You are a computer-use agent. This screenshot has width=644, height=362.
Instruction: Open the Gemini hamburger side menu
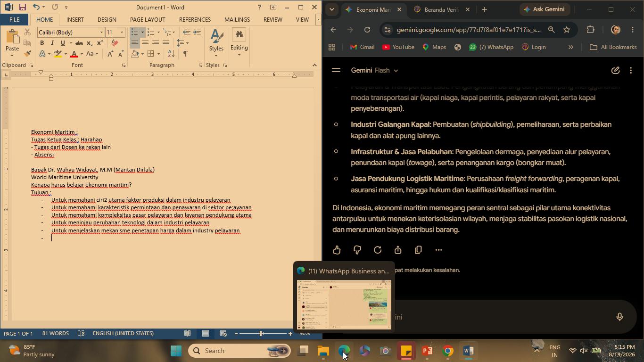click(x=336, y=70)
